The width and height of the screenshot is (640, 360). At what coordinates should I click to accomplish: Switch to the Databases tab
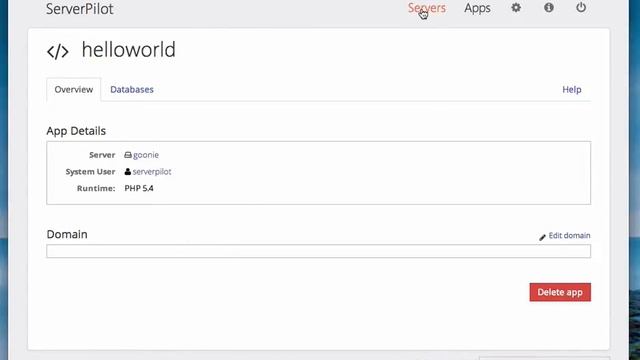click(x=132, y=89)
